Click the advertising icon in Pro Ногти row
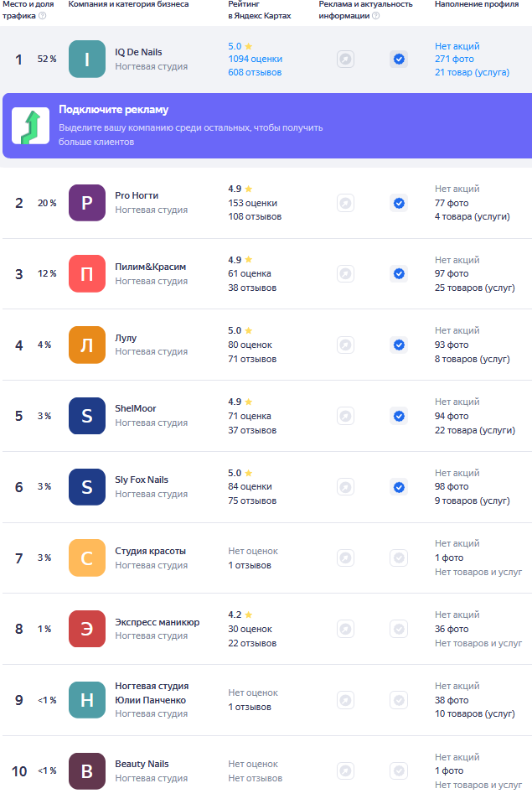This screenshot has width=532, height=804. (345, 203)
